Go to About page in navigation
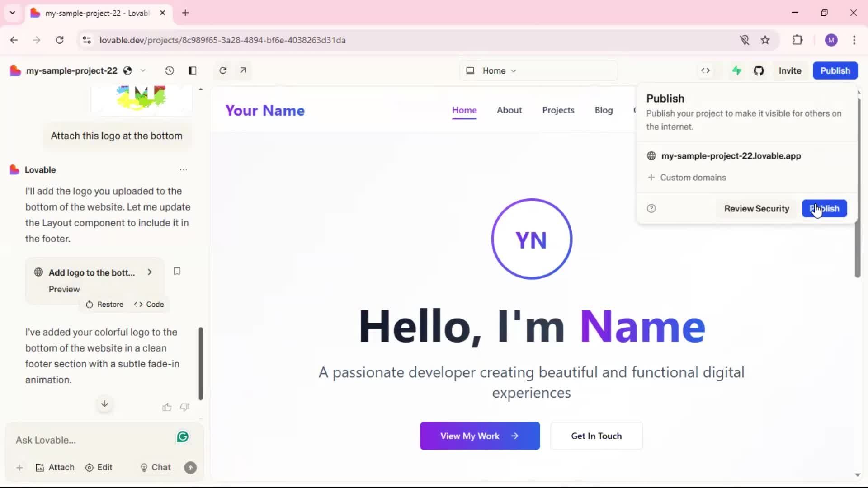This screenshot has width=868, height=488. tap(509, 110)
